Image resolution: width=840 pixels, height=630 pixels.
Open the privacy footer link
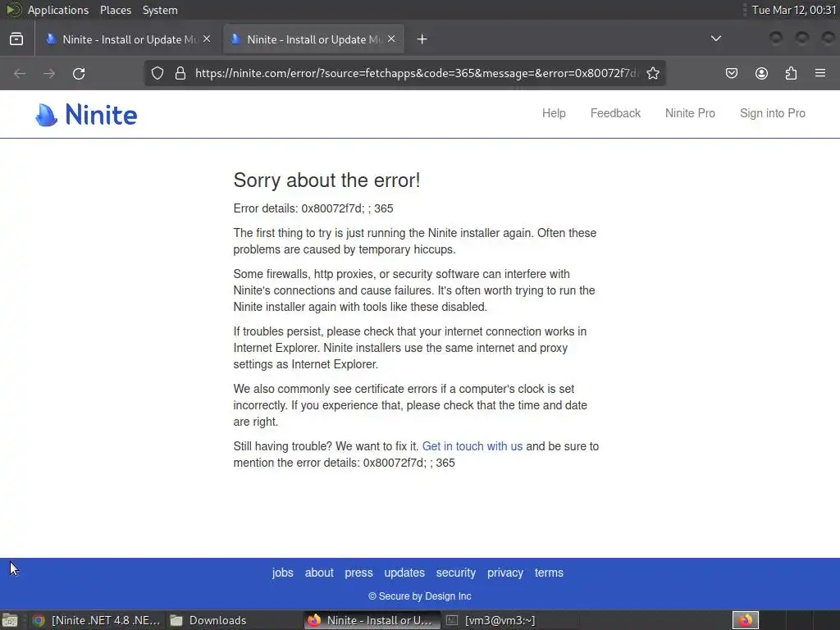point(505,573)
